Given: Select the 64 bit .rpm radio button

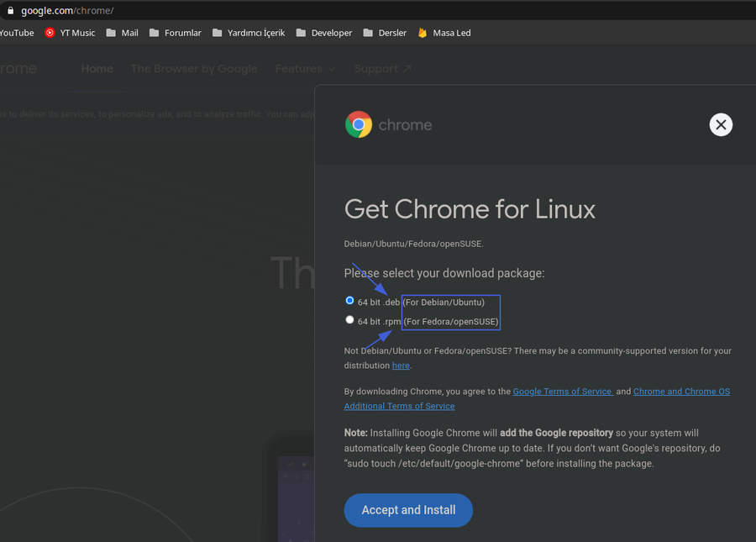Looking at the screenshot, I should point(349,319).
